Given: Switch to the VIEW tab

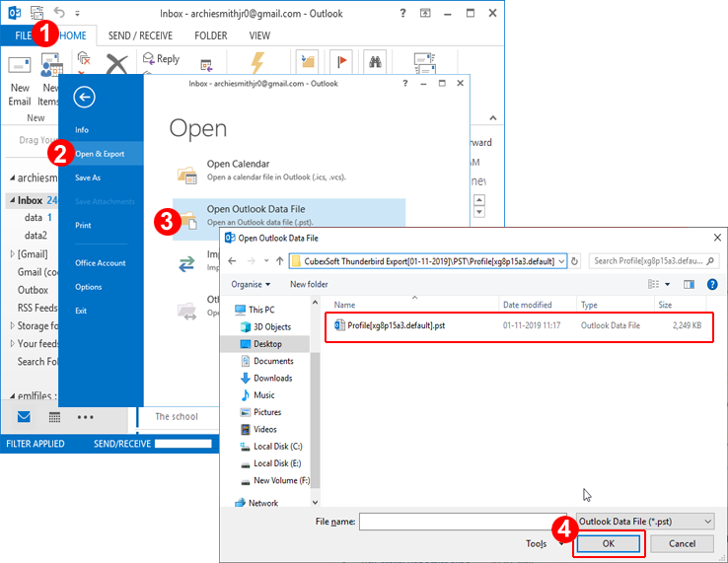Looking at the screenshot, I should [x=259, y=35].
